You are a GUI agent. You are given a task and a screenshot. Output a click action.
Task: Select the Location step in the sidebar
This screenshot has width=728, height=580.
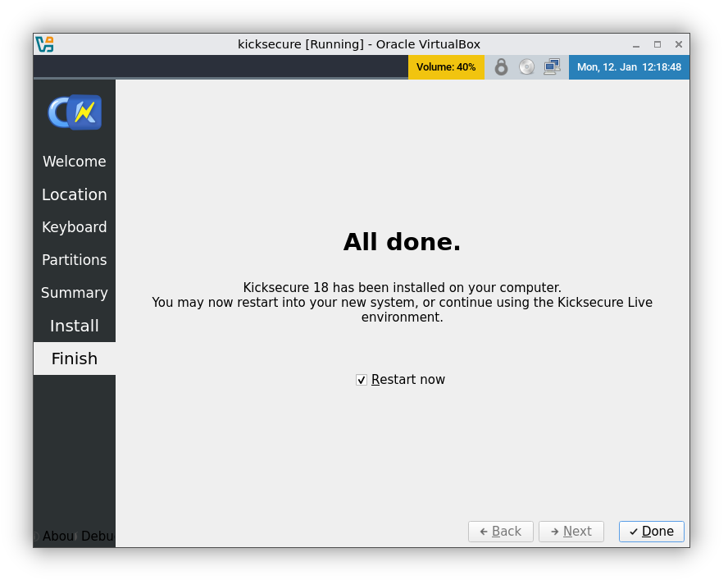[x=74, y=194]
